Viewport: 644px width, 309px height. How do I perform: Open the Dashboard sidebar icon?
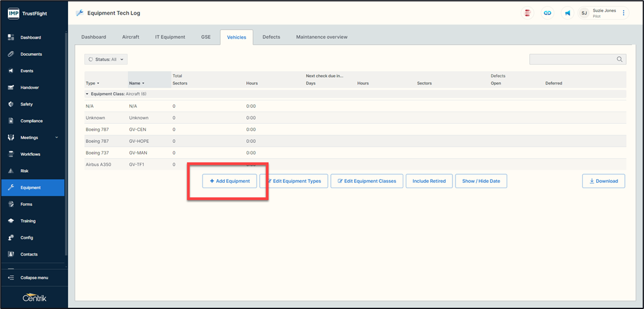(11, 37)
